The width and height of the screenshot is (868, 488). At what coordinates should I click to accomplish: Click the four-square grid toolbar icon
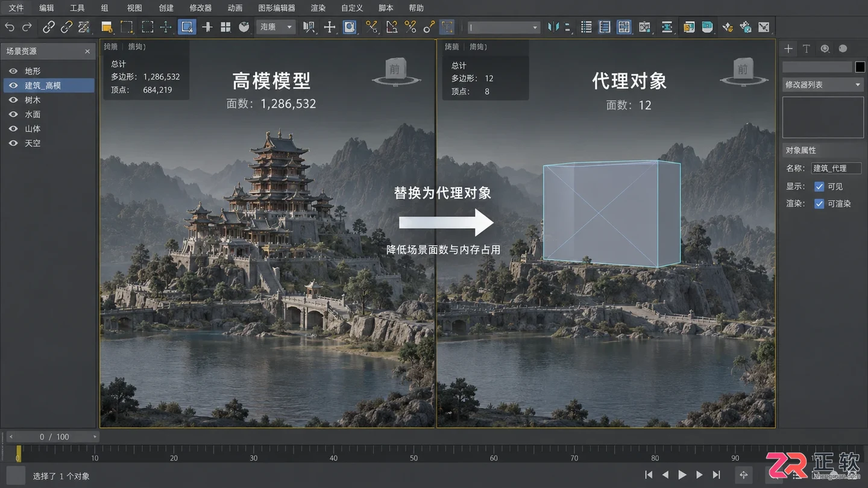[x=225, y=27]
